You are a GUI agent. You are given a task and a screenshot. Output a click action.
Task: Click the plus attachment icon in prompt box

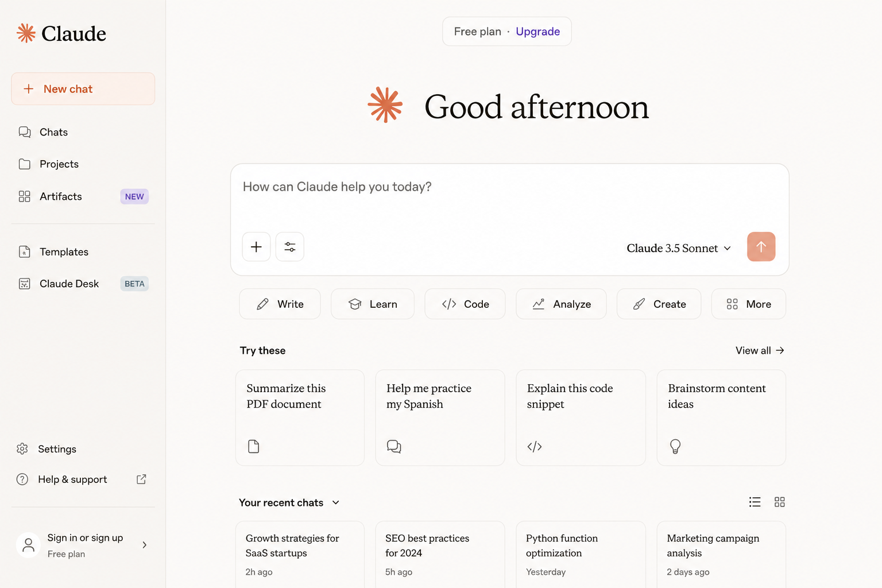pos(256,247)
